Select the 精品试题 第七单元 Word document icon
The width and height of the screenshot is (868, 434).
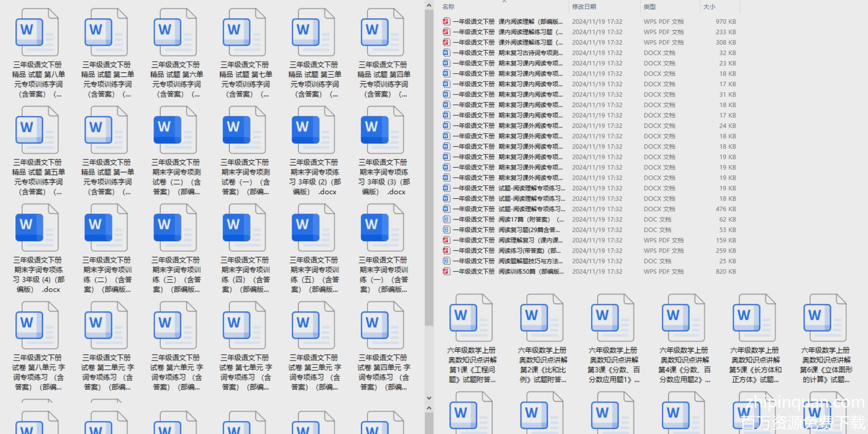point(244,33)
